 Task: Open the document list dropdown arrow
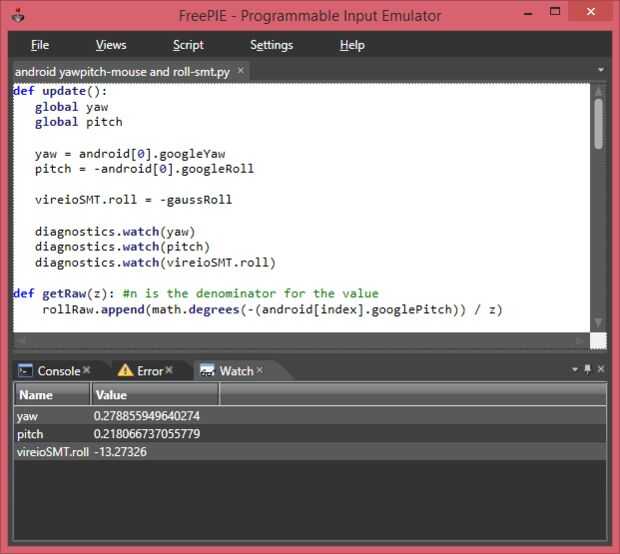[x=601, y=70]
